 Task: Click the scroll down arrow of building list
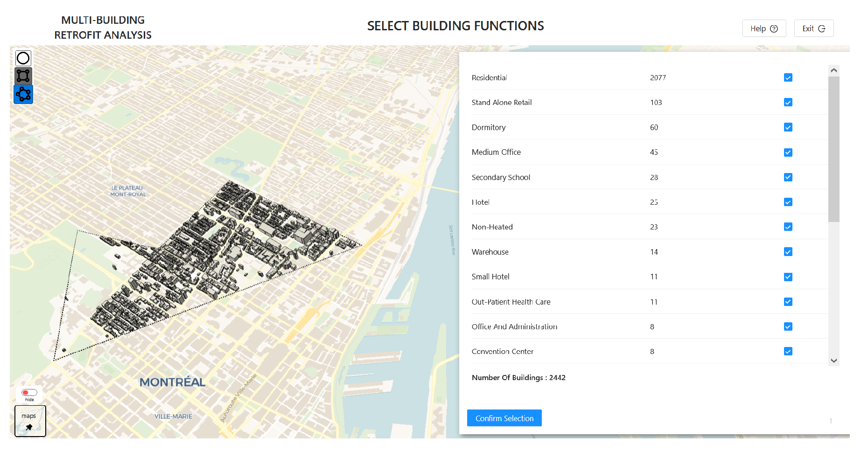click(x=833, y=361)
